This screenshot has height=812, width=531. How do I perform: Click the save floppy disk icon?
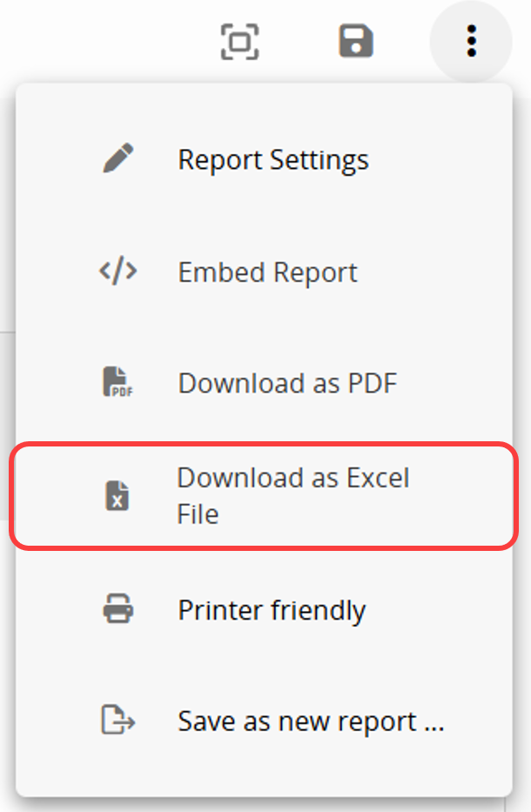tap(356, 41)
